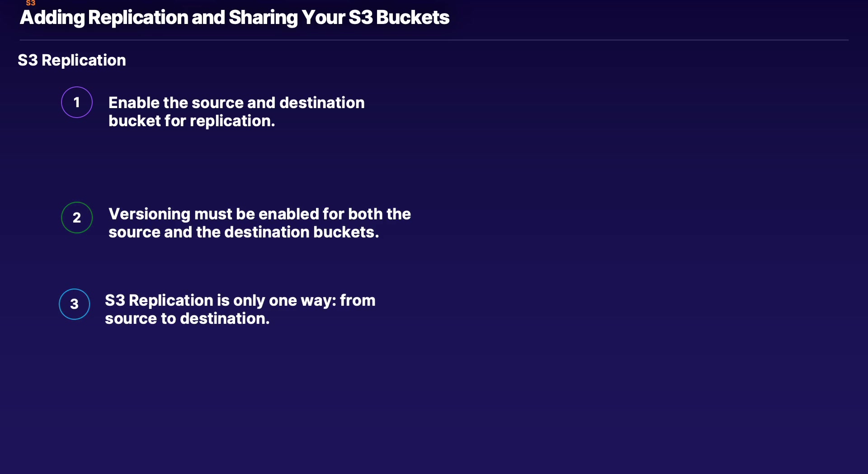Click the purple number 1 circle
Viewport: 868px width, 474px height.
point(77,102)
